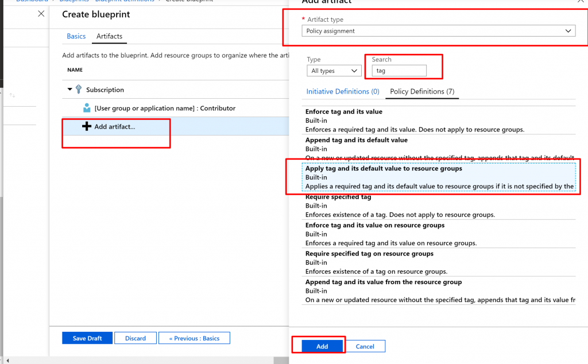Select Enforce tag and its value policy
588x364 pixels.
(343, 112)
